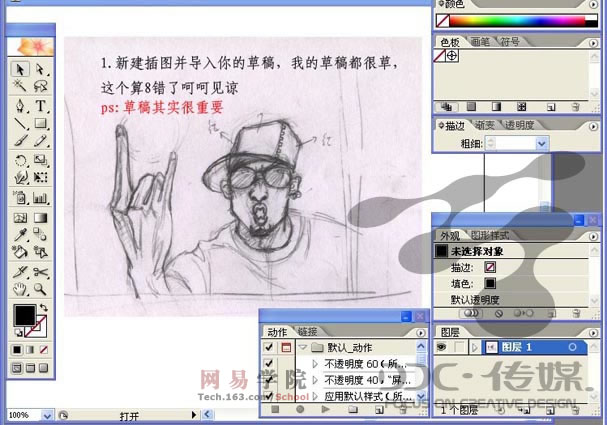The width and height of the screenshot is (607, 425).
Task: Click the Actions panel scroll up arrow
Action: tap(421, 346)
